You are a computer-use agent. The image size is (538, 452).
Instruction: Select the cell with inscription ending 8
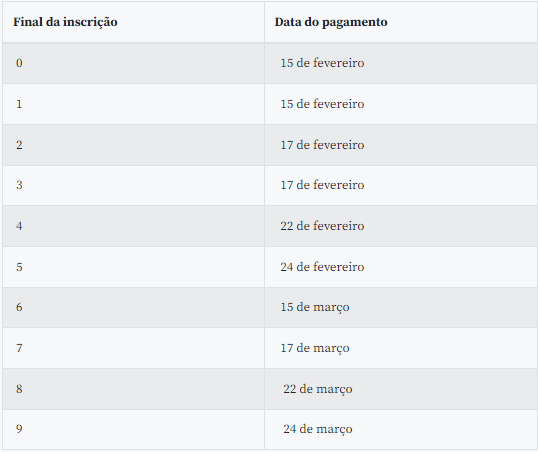[x=133, y=389]
